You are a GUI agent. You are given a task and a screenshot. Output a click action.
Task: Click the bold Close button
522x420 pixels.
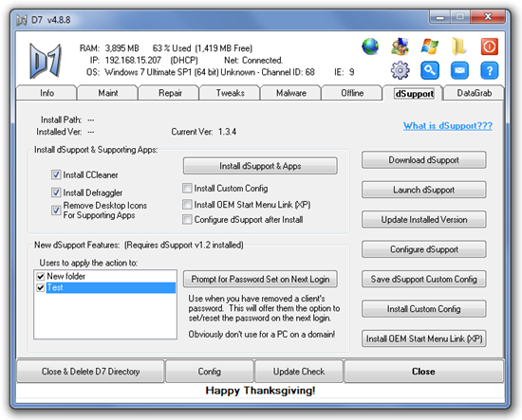pos(423,371)
